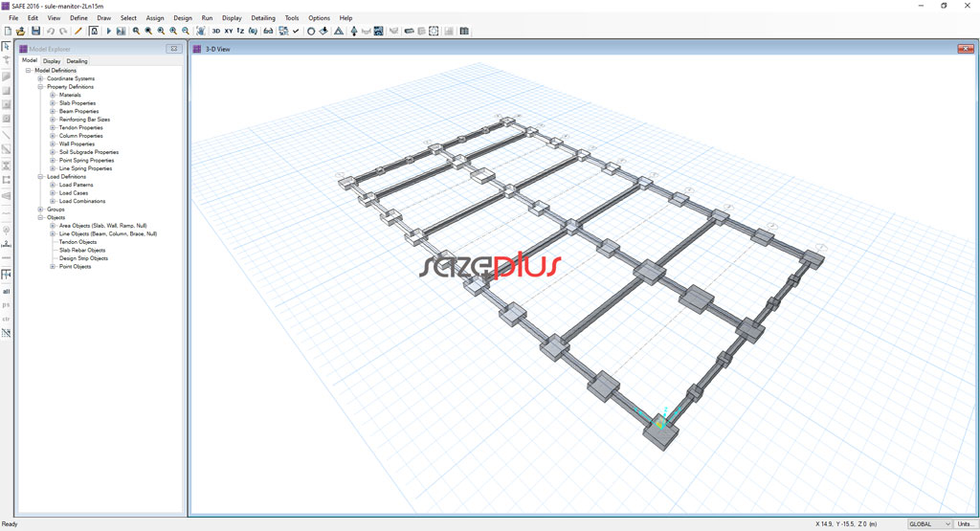
Task: Toggle the lock model icon
Action: tap(94, 31)
